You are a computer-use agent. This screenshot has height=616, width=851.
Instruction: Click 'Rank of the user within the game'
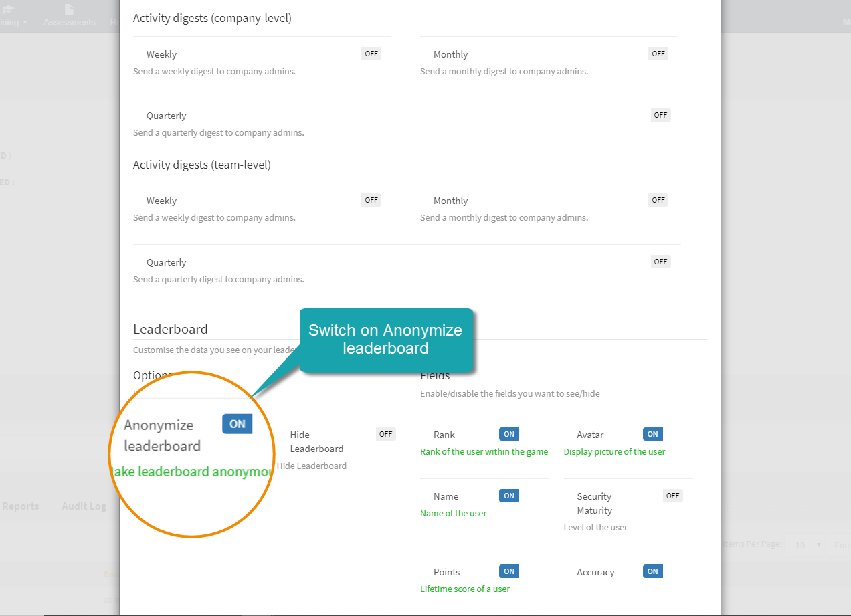click(484, 451)
